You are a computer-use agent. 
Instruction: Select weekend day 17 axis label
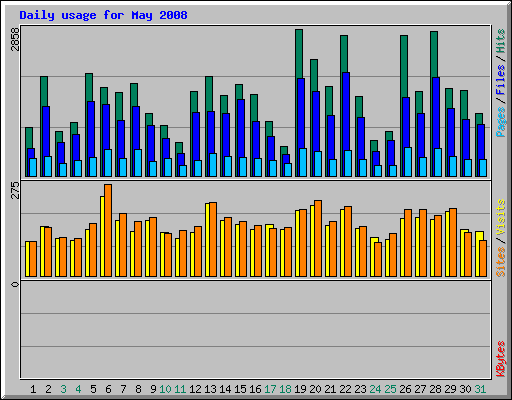(x=270, y=389)
